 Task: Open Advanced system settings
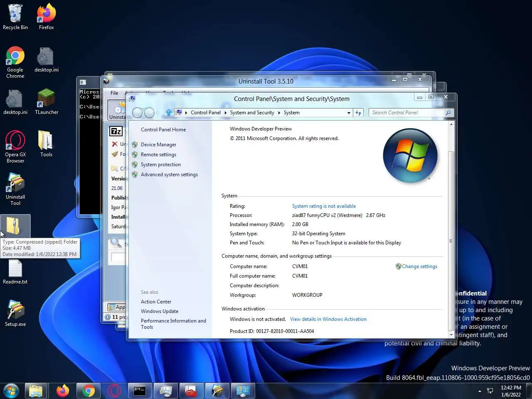pos(169,175)
